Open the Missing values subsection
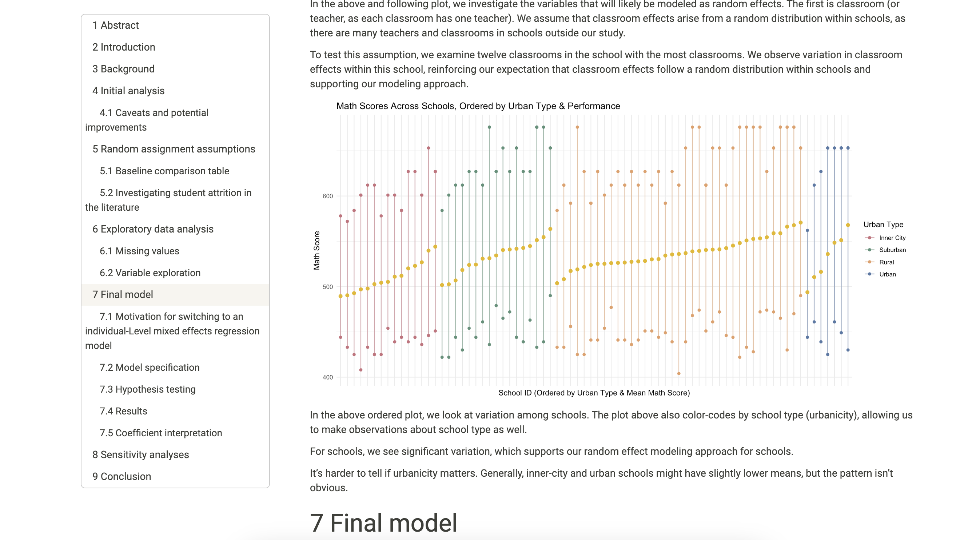The image size is (980, 540). point(139,251)
